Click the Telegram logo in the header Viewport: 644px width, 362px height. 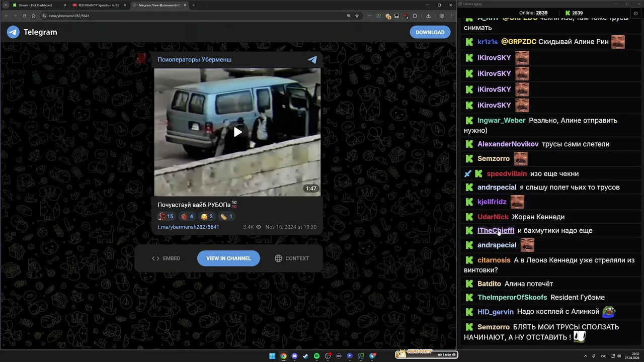click(14, 32)
